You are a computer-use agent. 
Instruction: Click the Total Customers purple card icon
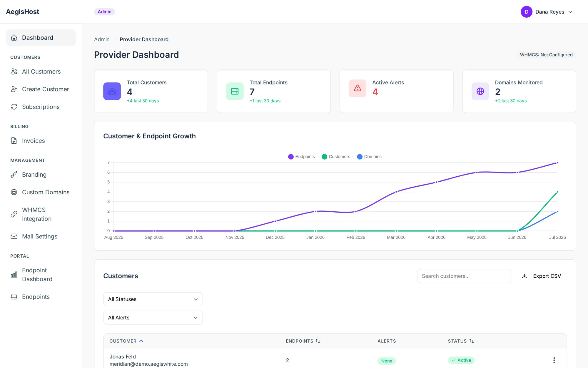[112, 91]
